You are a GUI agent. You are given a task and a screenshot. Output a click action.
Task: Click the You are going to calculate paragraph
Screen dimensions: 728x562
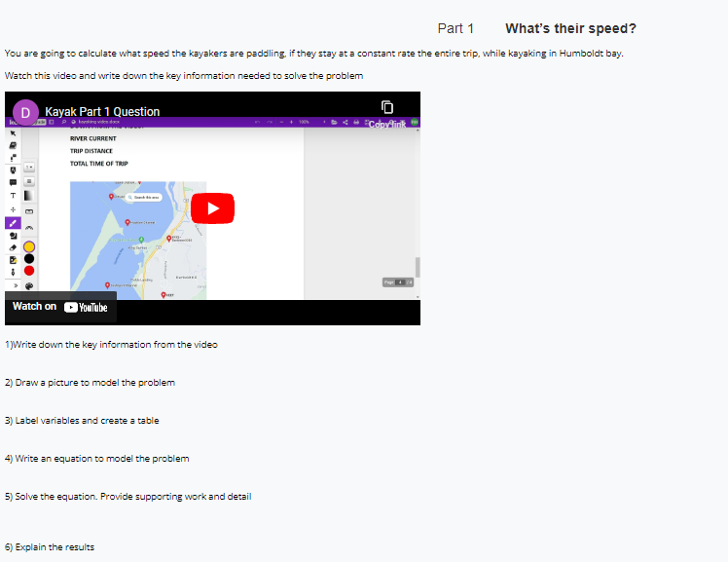coord(314,54)
